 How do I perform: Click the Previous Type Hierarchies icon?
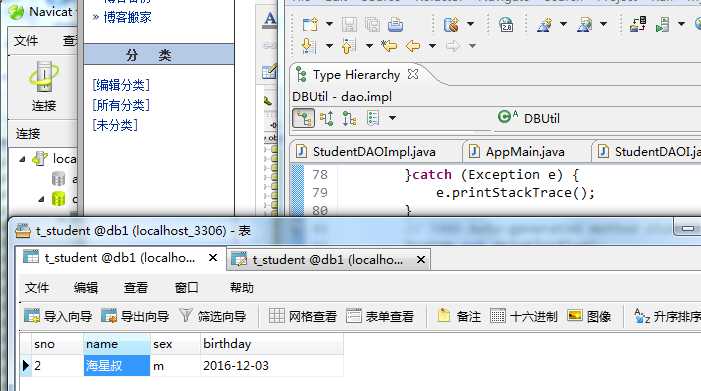373,118
